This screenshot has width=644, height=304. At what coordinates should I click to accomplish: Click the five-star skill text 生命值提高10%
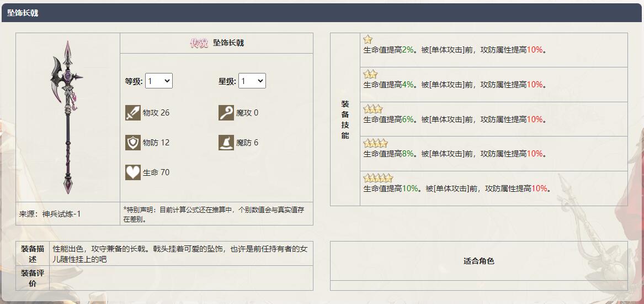click(x=391, y=188)
